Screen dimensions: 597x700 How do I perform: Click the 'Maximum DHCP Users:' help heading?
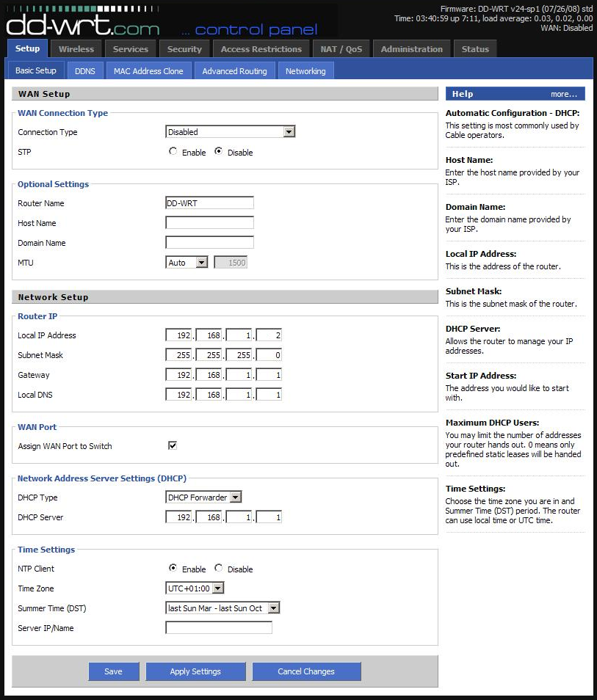tap(493, 423)
